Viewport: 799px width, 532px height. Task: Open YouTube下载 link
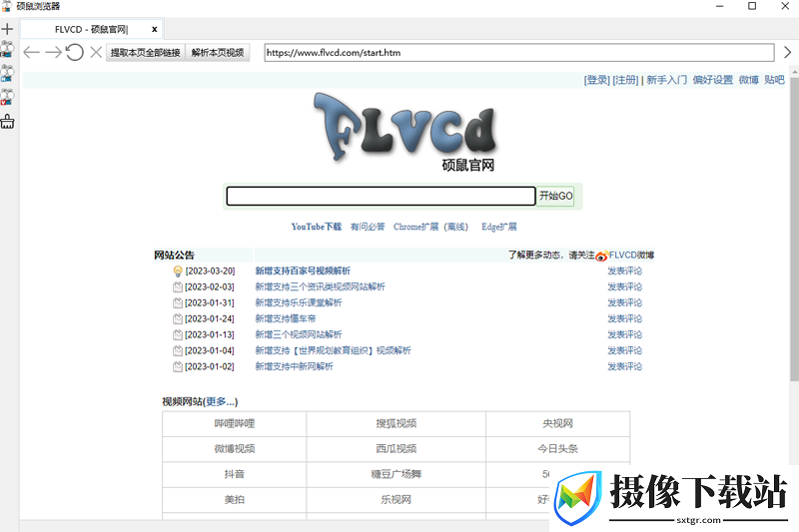(317, 227)
